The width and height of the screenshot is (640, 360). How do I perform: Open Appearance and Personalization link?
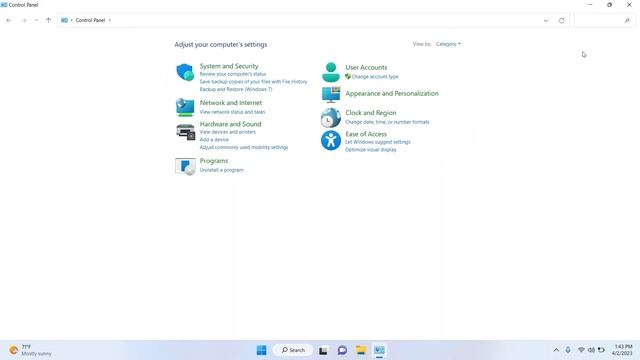(392, 93)
